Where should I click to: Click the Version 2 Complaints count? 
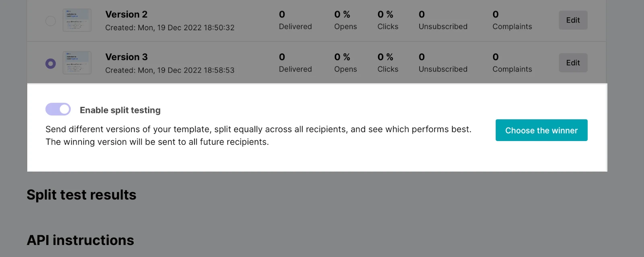point(495,15)
